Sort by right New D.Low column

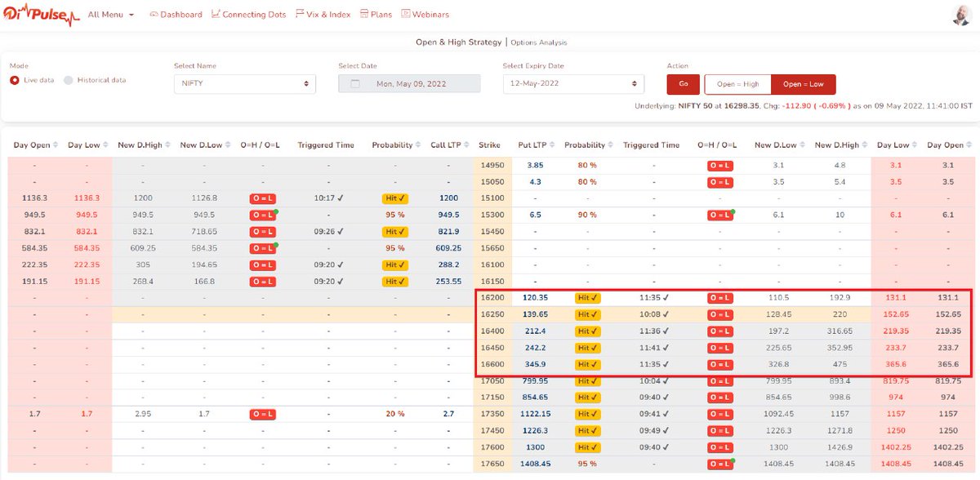pyautogui.click(x=778, y=144)
